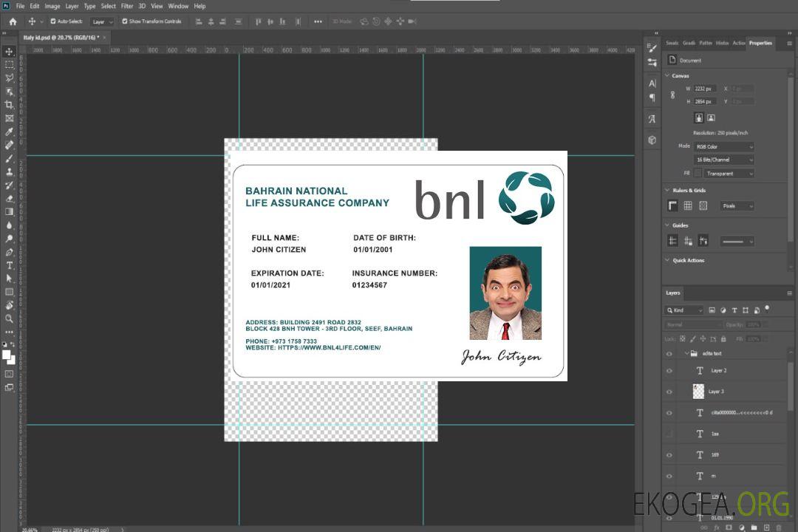Hide the Layer 3 image layer
This screenshot has height=532, width=798.
[x=669, y=392]
